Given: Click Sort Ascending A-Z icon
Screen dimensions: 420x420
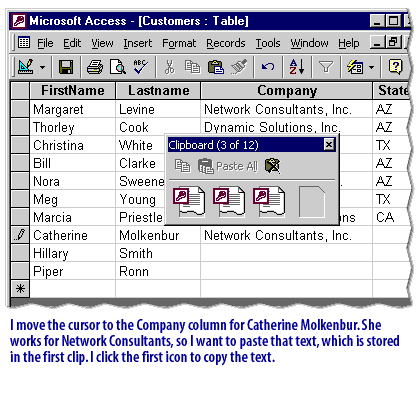Looking at the screenshot, I should 297,67.
